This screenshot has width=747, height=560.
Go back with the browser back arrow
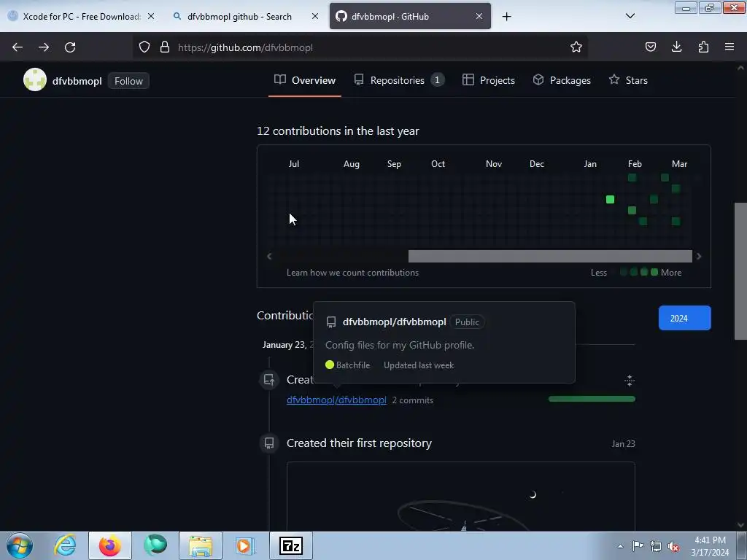pos(18,47)
